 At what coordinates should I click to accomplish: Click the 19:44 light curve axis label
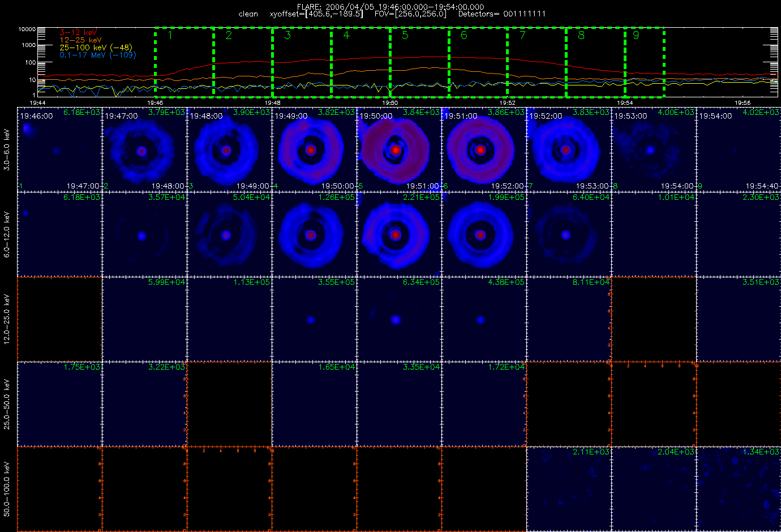click(37, 103)
